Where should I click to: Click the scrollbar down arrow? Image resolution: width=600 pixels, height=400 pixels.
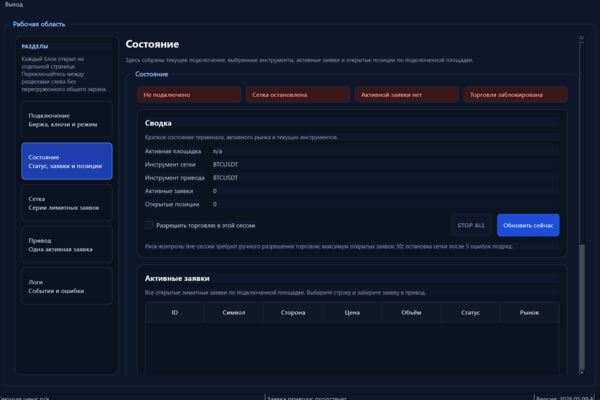pyautogui.click(x=582, y=372)
